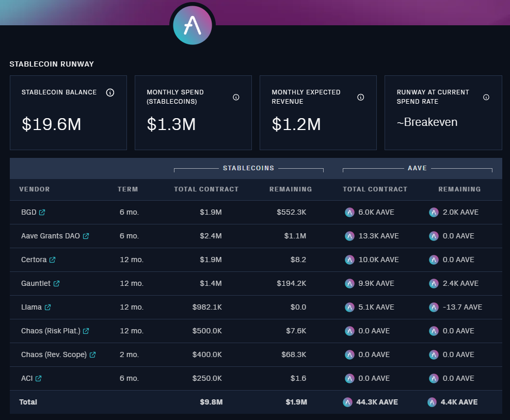
Task: Click the $1.3M monthly spend value
Action: click(171, 124)
